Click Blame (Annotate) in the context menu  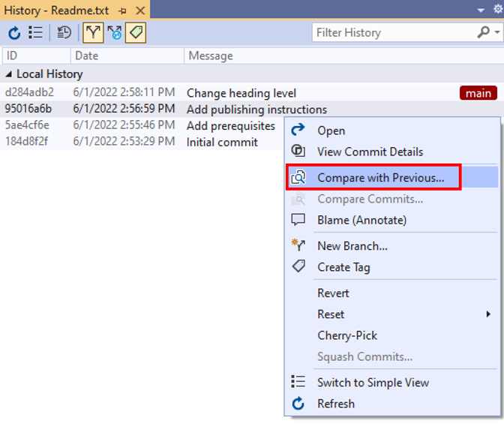[x=361, y=220]
